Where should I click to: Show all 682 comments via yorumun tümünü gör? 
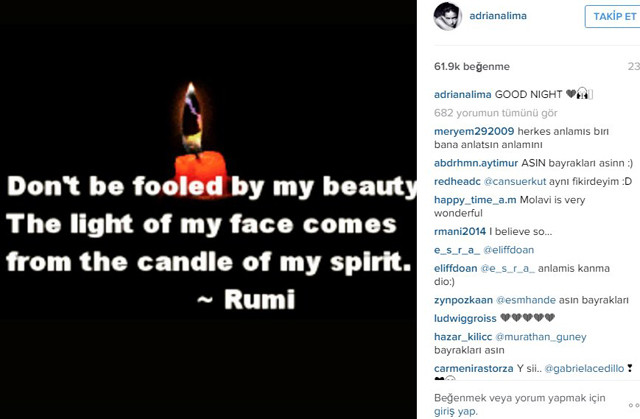tap(496, 113)
